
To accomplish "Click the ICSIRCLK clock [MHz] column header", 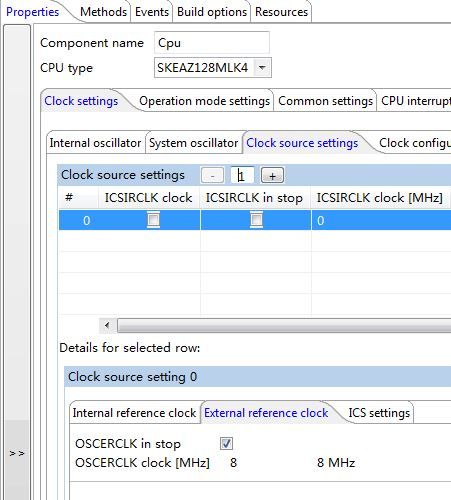I will pyautogui.click(x=381, y=198).
